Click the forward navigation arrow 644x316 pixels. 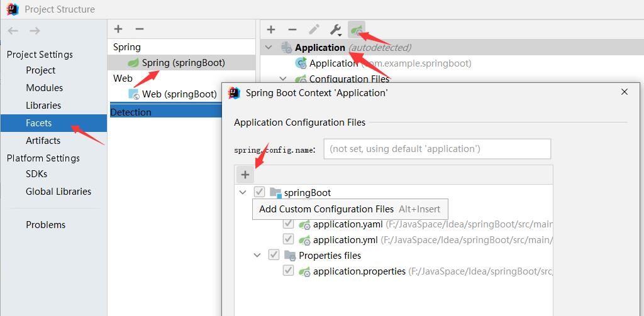tap(35, 31)
